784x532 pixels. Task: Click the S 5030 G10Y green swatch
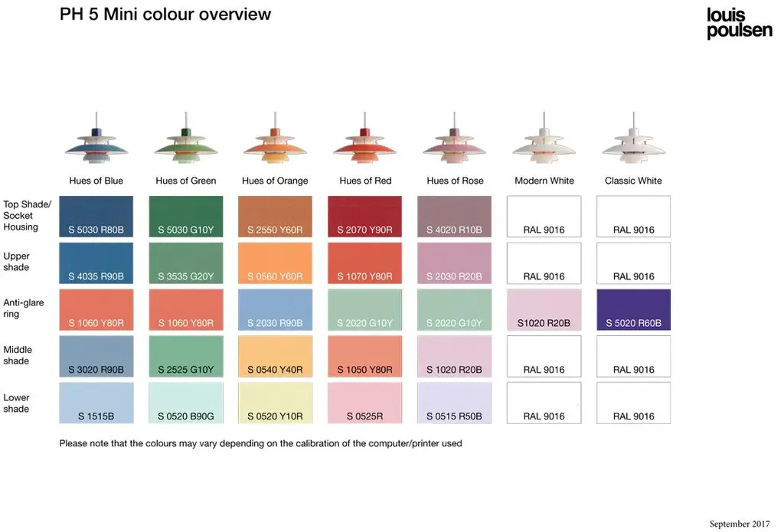coord(186,216)
